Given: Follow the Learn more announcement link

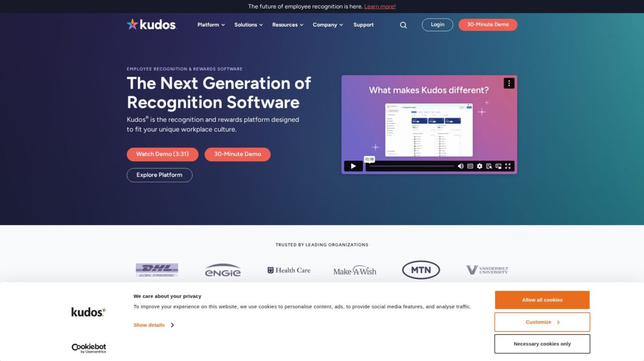Looking at the screenshot, I should point(379,6).
